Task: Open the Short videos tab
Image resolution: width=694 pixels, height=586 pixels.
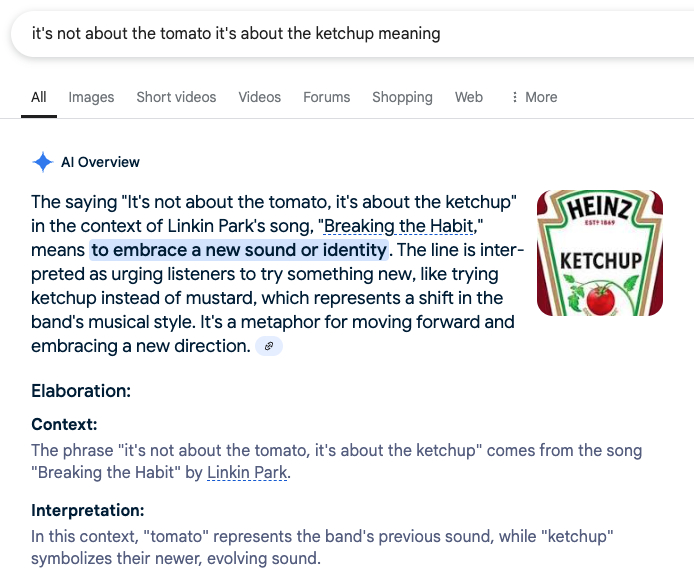Action: coord(176,97)
